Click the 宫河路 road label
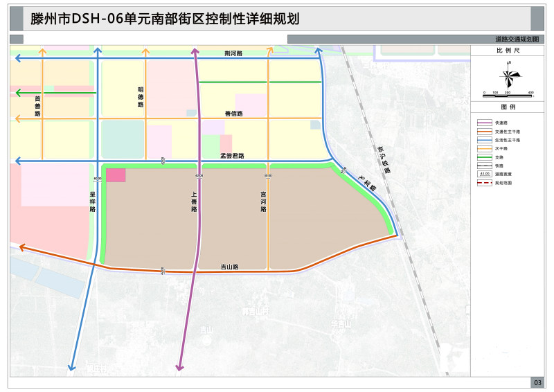Image resolution: width=554 pixels, height=392 pixels. pyautogui.click(x=263, y=202)
